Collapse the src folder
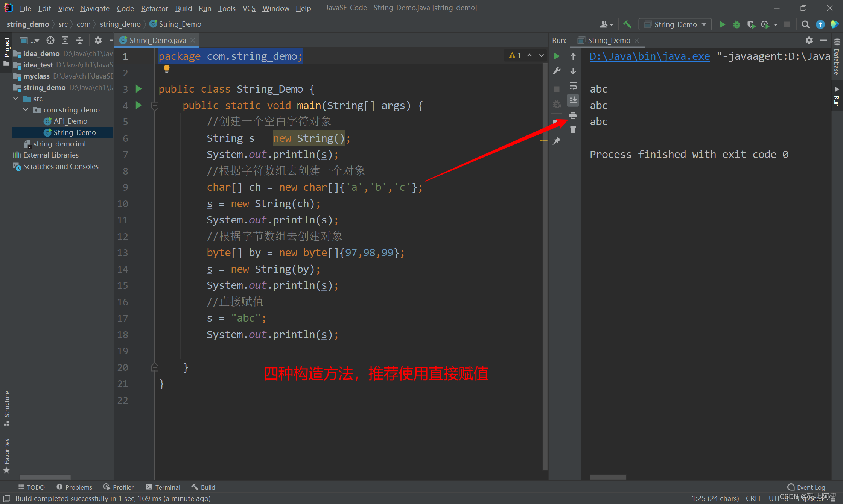Image resolution: width=843 pixels, height=504 pixels. tap(16, 99)
